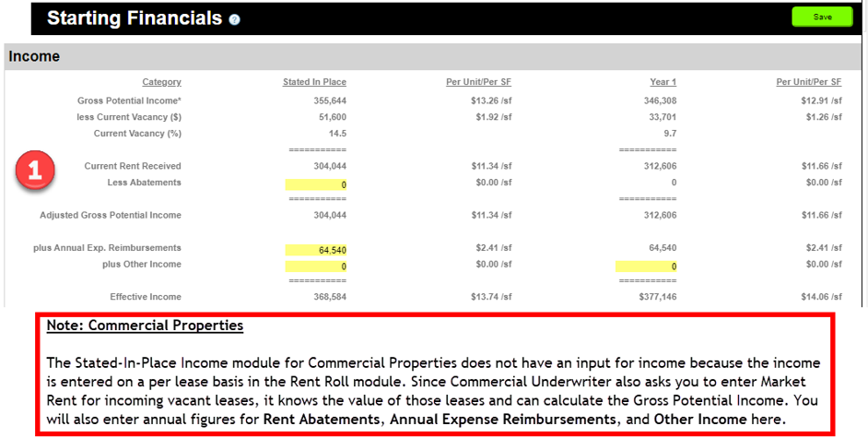Click the Category column header

[161, 82]
